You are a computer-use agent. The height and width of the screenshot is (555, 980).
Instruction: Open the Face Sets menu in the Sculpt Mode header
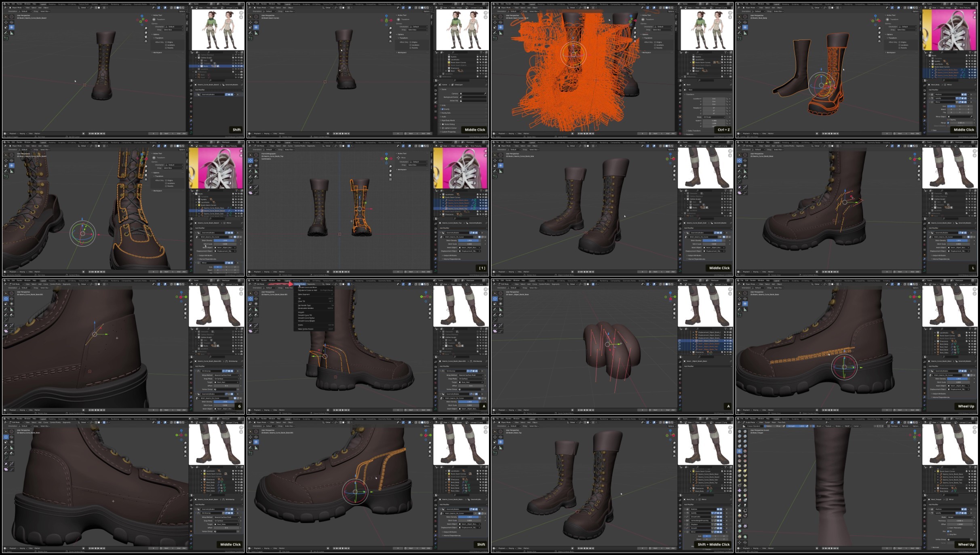click(782, 422)
